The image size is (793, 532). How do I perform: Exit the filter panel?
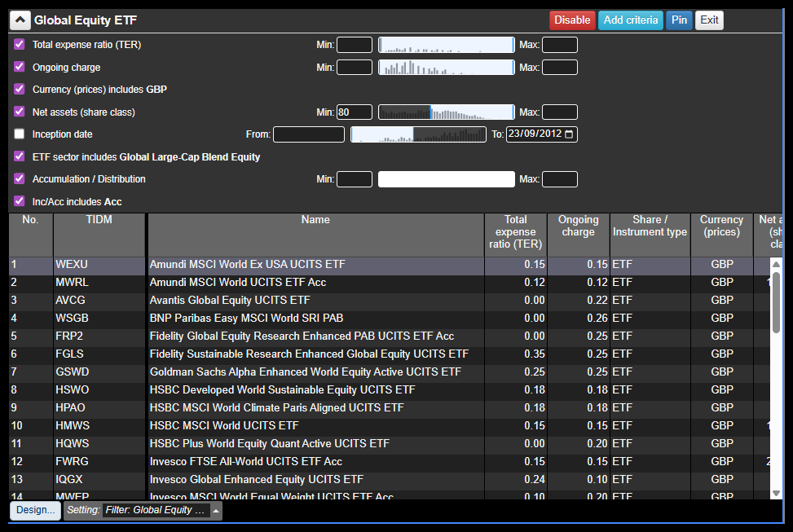click(709, 20)
